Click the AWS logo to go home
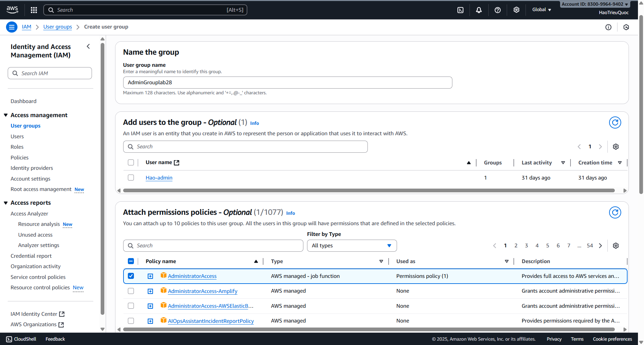 [12, 10]
